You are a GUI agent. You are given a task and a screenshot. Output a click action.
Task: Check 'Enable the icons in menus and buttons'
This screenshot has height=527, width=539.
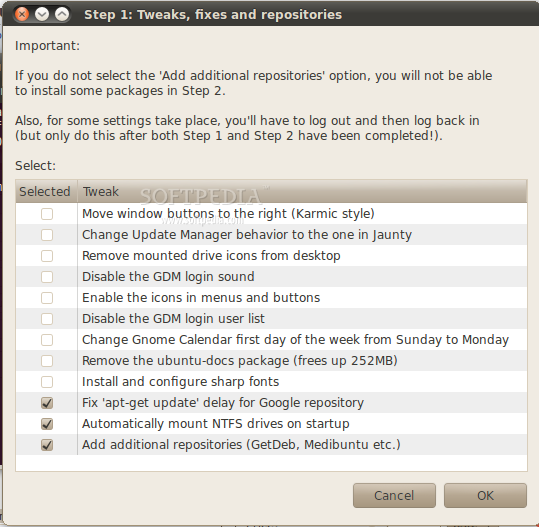(x=47, y=298)
